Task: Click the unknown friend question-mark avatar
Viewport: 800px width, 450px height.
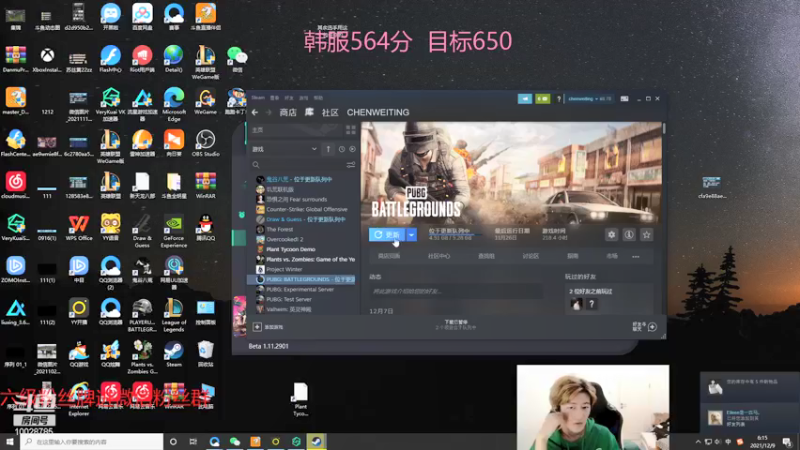Action: coord(592,304)
